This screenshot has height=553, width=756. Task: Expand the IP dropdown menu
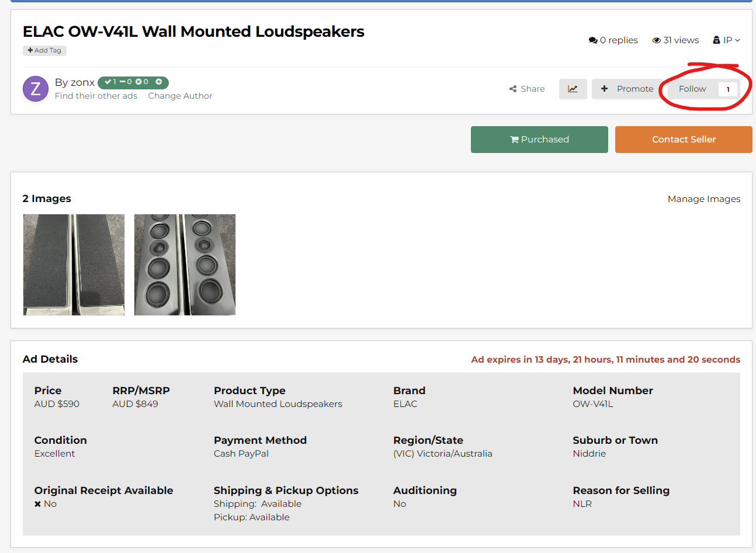[x=727, y=40]
